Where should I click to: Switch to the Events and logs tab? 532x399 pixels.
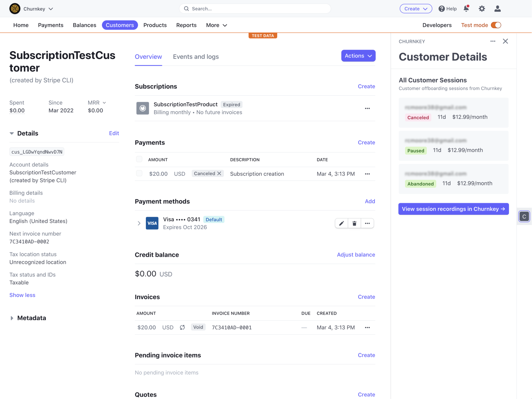[x=196, y=57]
